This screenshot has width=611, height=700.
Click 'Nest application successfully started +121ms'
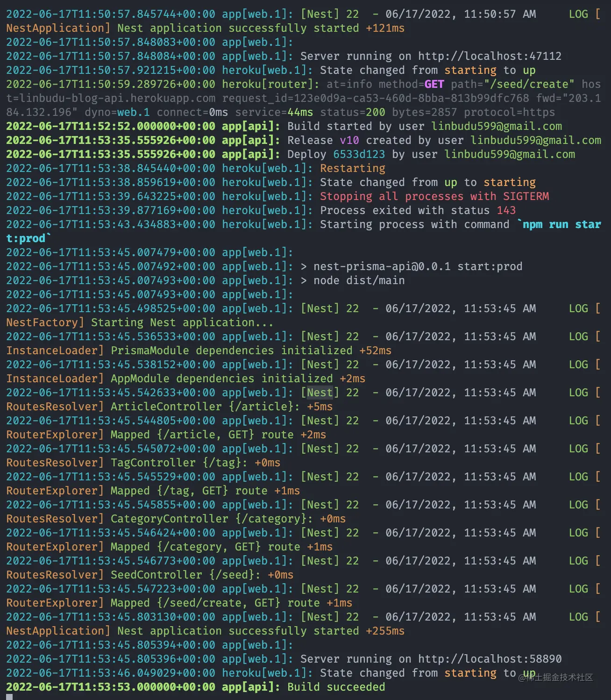(261, 28)
